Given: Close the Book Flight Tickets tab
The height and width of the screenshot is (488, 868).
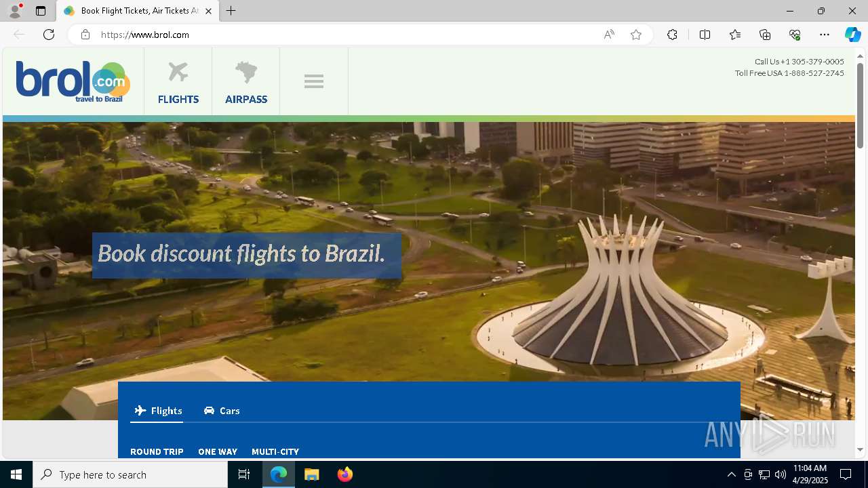Looking at the screenshot, I should point(208,11).
